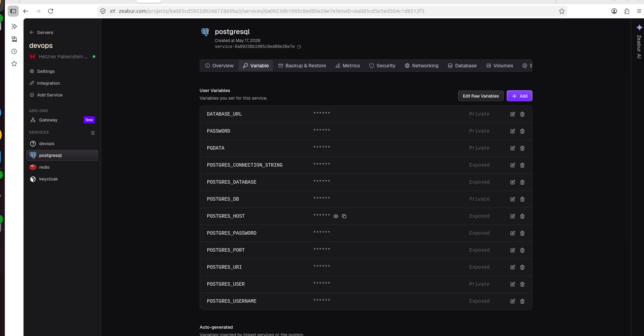This screenshot has height=336, width=644.
Task: Switch to the Overview tab
Action: (x=219, y=66)
